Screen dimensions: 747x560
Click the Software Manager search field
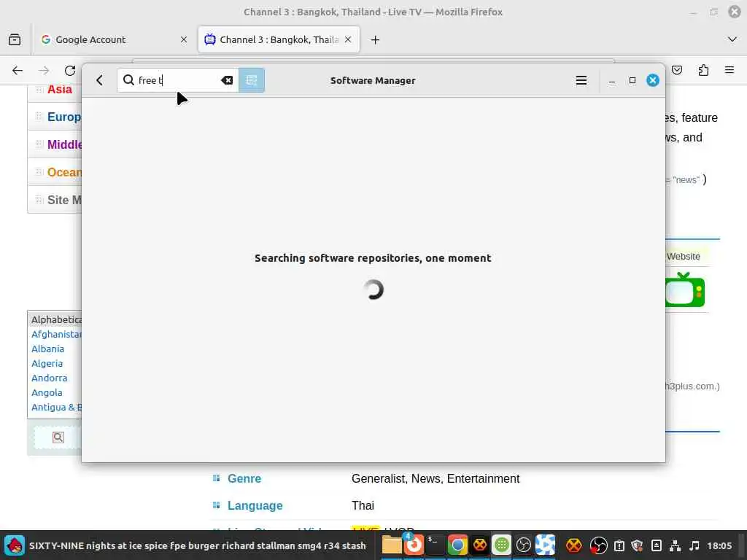point(178,80)
